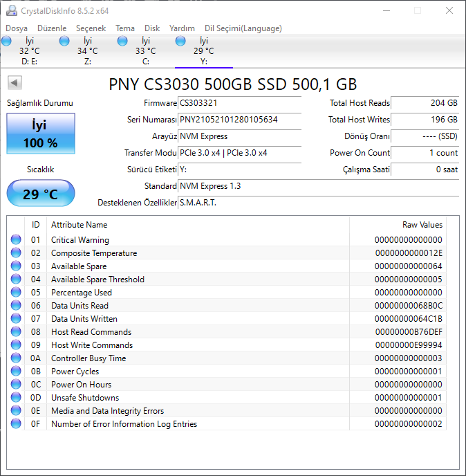Click raw value 0000000064C1B
This screenshot has height=476, width=466.
(409, 319)
